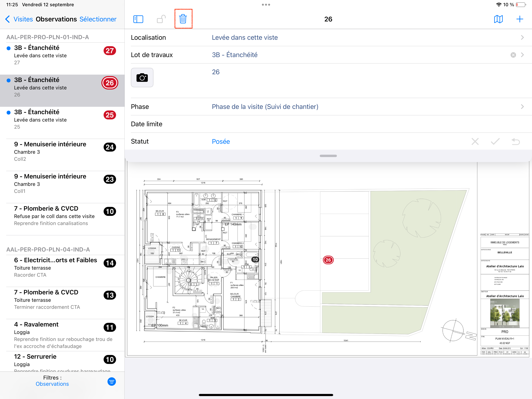Screen dimensions: 532x399
Task: Grab the panel resize handle bar
Action: [328, 156]
